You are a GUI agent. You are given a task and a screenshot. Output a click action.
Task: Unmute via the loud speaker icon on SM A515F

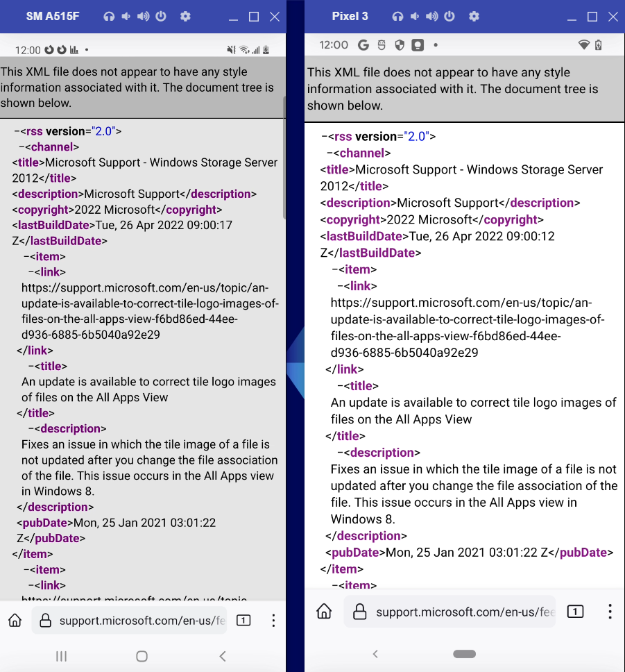144,16
